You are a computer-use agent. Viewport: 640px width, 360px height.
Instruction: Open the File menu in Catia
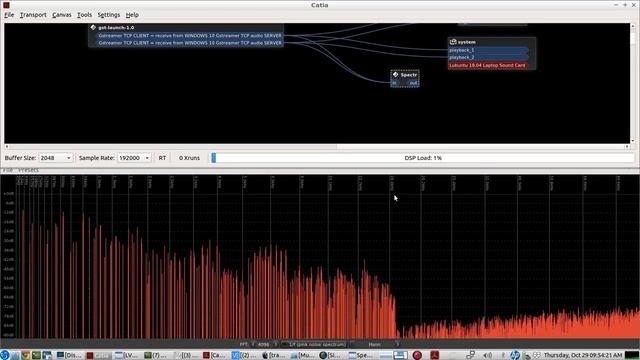(x=9, y=15)
